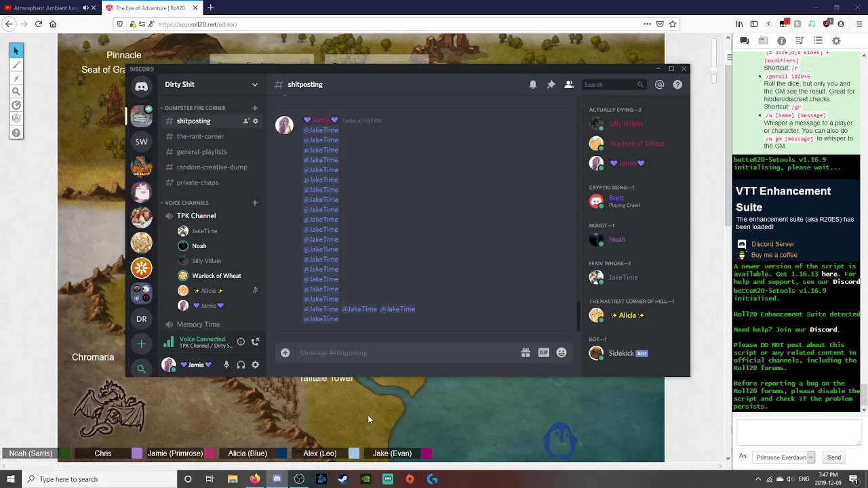Screen dimensions: 868x488
Task: Click Buy me a coffee link
Action: tap(774, 255)
